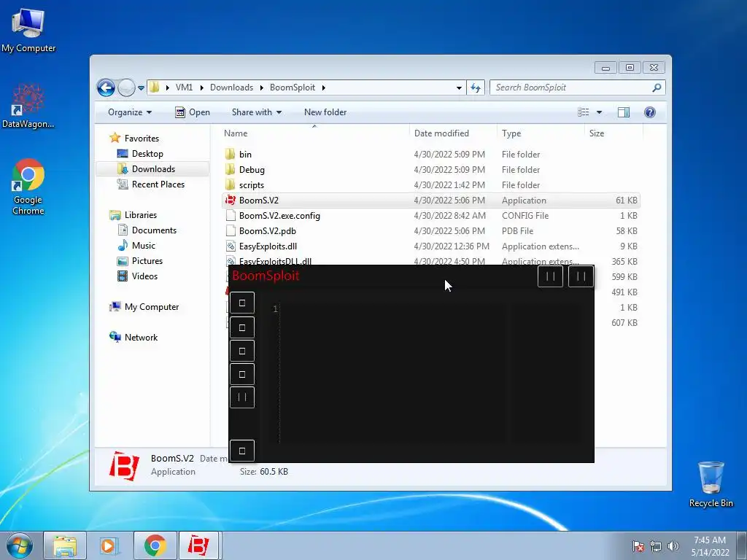Viewport: 747px width, 560px height.
Task: Click the BoomSploit title text in black window
Action: (266, 276)
